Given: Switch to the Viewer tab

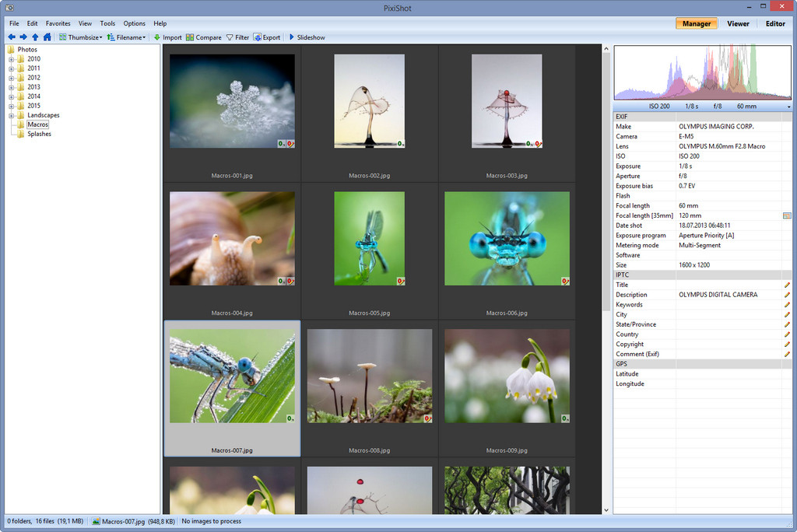Looking at the screenshot, I should (x=738, y=23).
